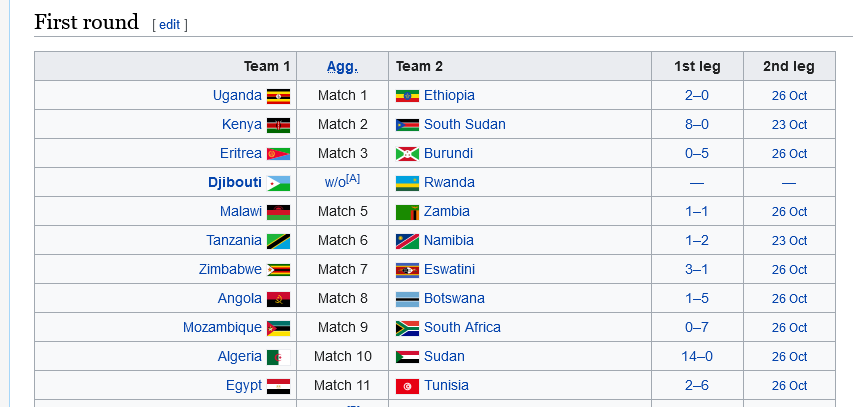
Task: Click the Kenya flag icon
Action: (x=278, y=125)
